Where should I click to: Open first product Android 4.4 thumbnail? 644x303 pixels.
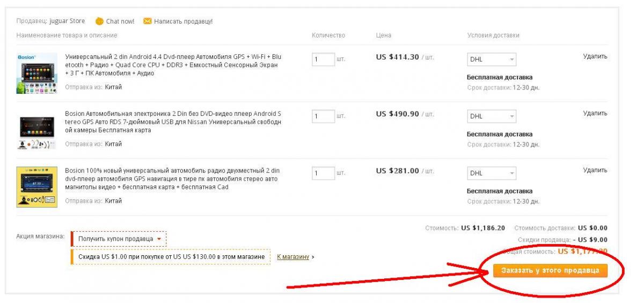point(37,73)
